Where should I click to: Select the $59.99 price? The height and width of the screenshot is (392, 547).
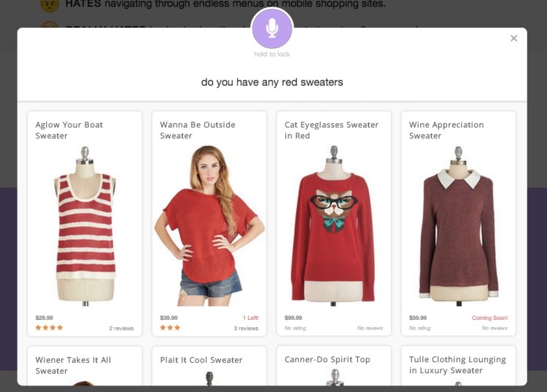pyautogui.click(x=418, y=318)
